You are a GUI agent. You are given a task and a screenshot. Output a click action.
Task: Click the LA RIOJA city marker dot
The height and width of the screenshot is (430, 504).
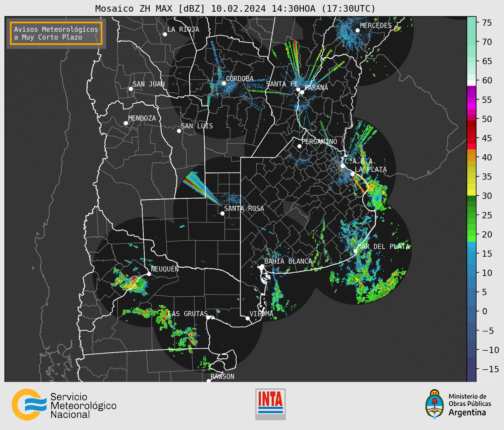point(165,34)
